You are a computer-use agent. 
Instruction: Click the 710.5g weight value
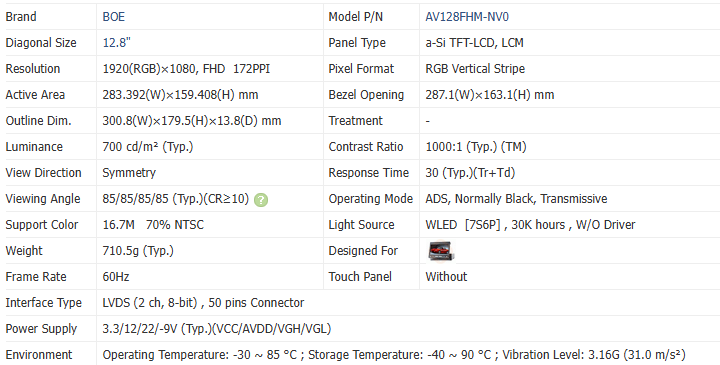point(138,251)
